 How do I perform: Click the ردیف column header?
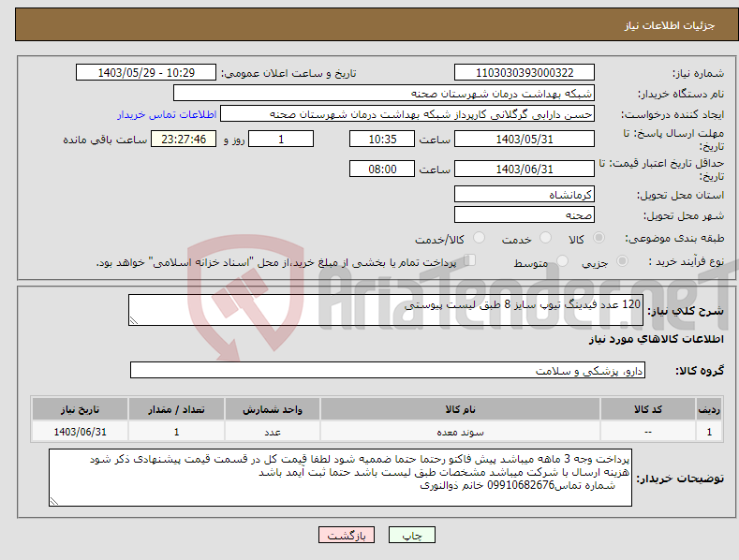(x=709, y=409)
